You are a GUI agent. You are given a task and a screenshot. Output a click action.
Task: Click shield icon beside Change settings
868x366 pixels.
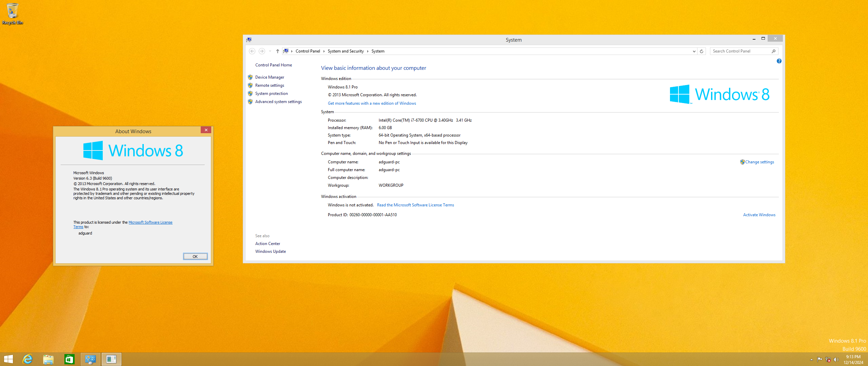coord(742,162)
